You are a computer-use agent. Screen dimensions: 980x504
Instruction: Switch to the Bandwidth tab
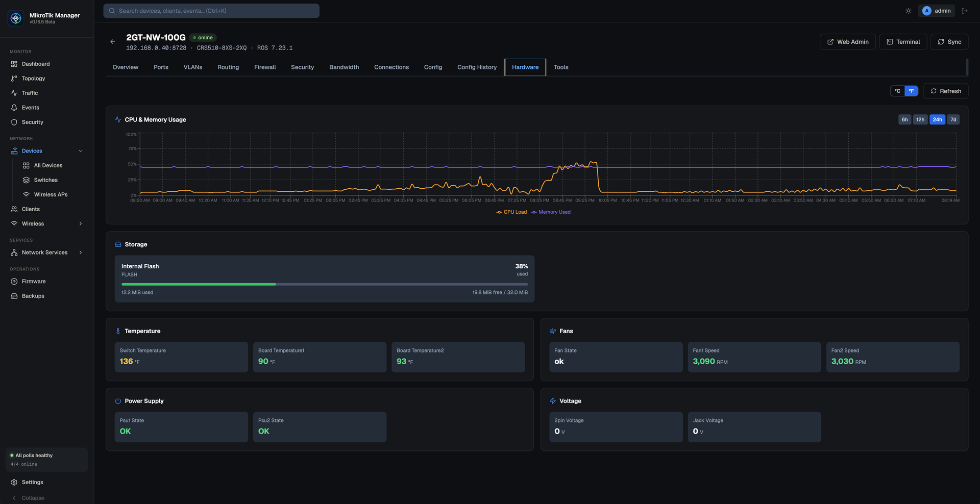point(344,67)
